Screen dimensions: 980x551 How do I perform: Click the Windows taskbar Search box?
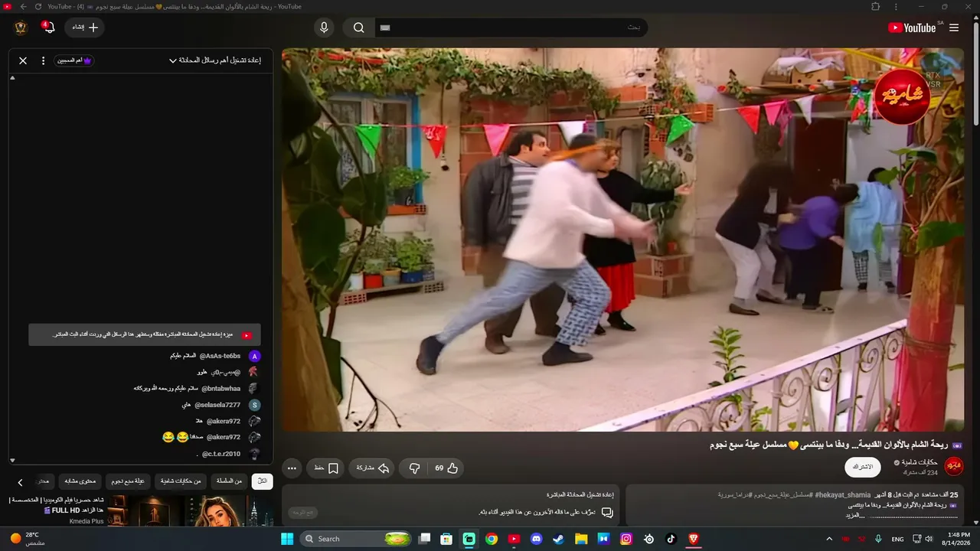[x=356, y=539]
